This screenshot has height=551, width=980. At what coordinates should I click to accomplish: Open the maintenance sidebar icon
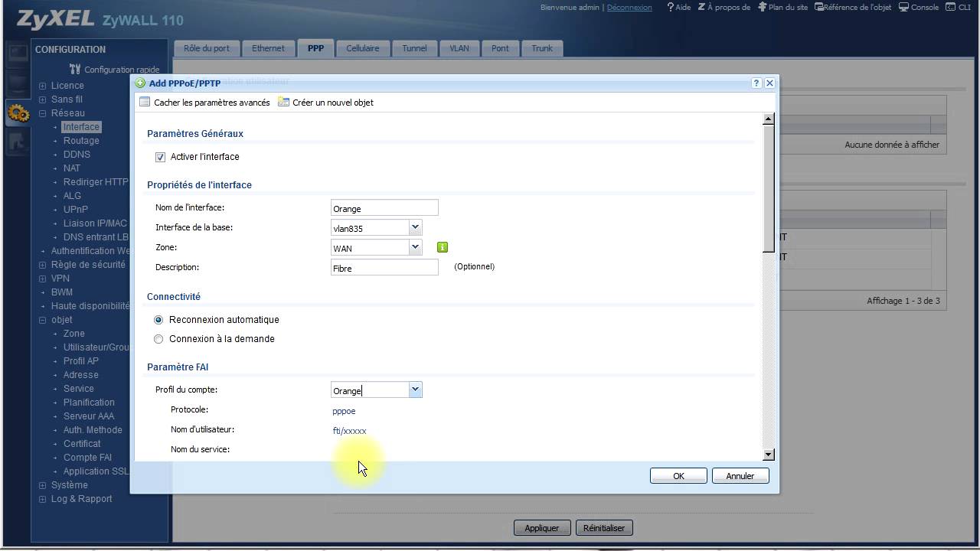click(x=18, y=141)
